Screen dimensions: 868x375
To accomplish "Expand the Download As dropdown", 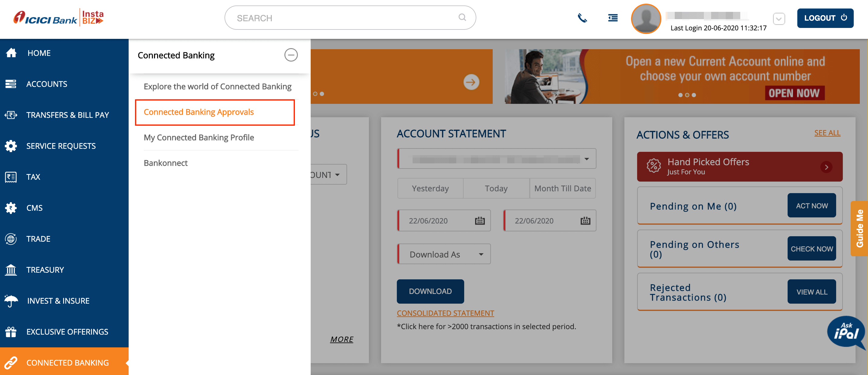I will click(x=444, y=254).
